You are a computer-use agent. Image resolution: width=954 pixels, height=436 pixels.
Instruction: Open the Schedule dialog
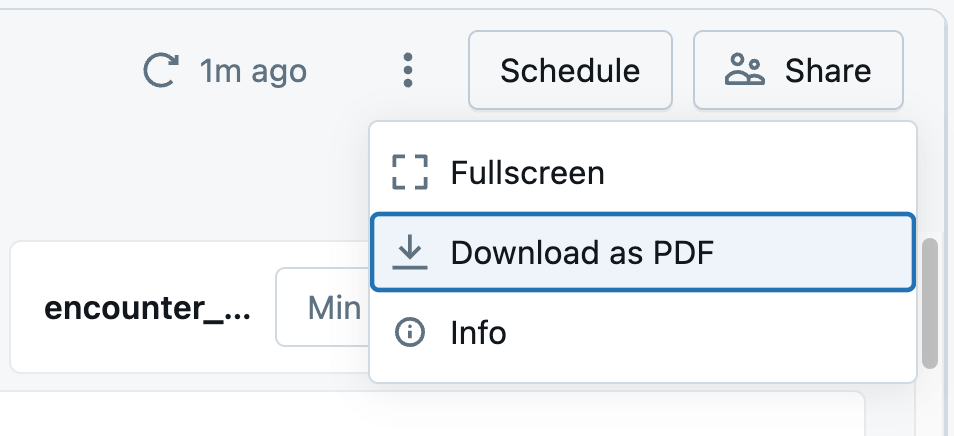570,71
